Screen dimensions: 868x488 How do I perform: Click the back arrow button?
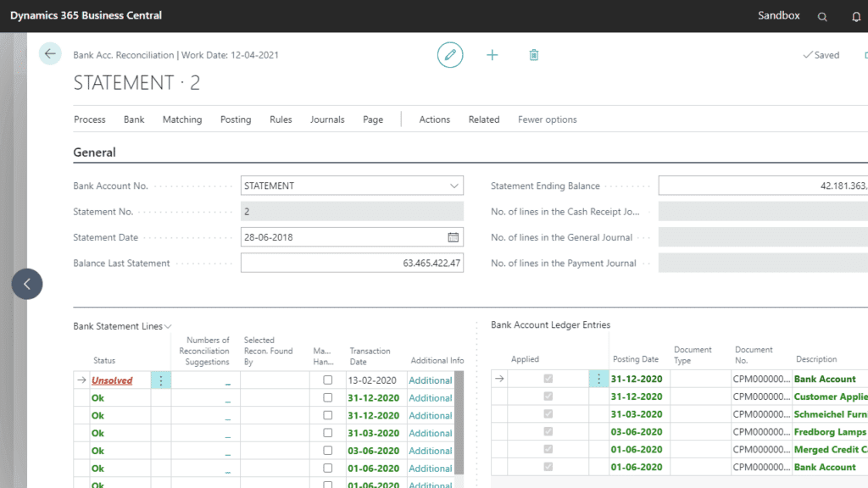[x=50, y=54]
